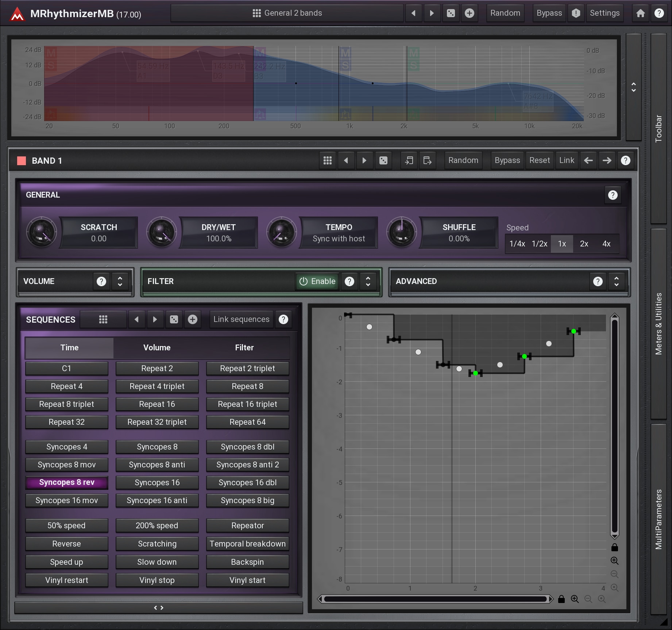
Task: Expand the Volume section
Action: [120, 281]
